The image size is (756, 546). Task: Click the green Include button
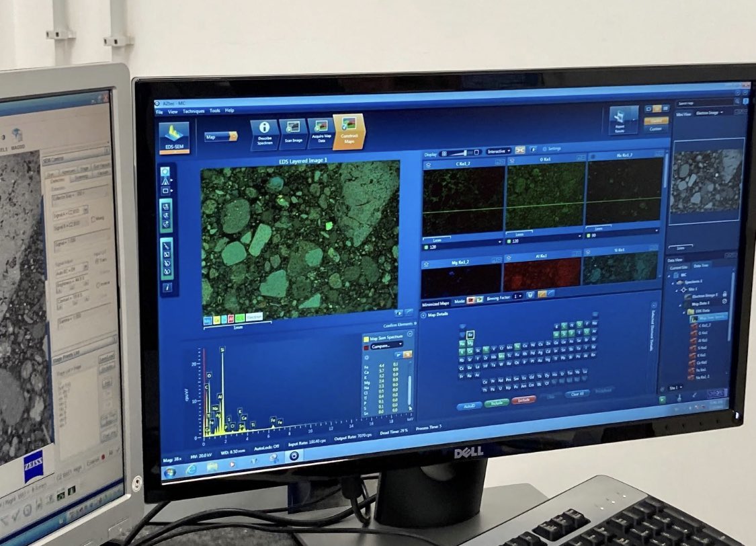point(496,403)
